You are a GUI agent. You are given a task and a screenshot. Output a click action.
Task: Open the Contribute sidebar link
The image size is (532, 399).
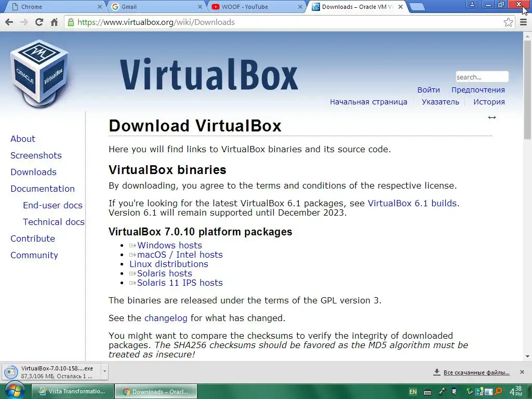(x=33, y=238)
